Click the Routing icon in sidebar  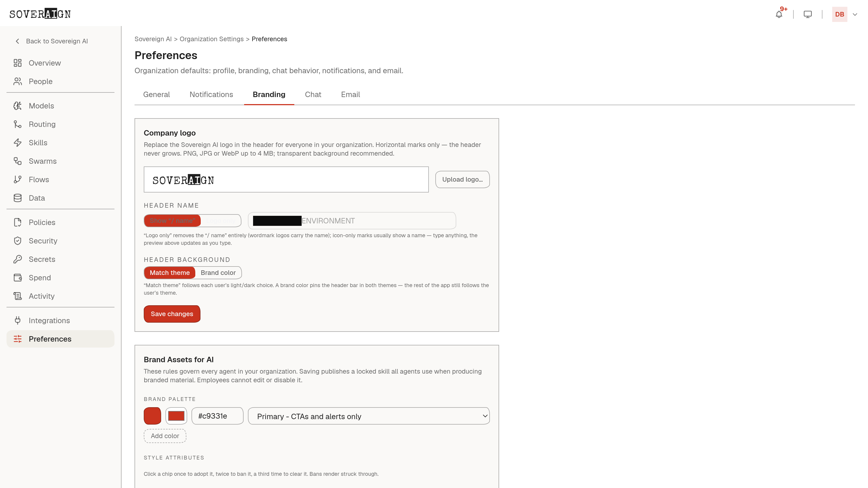pos(18,124)
